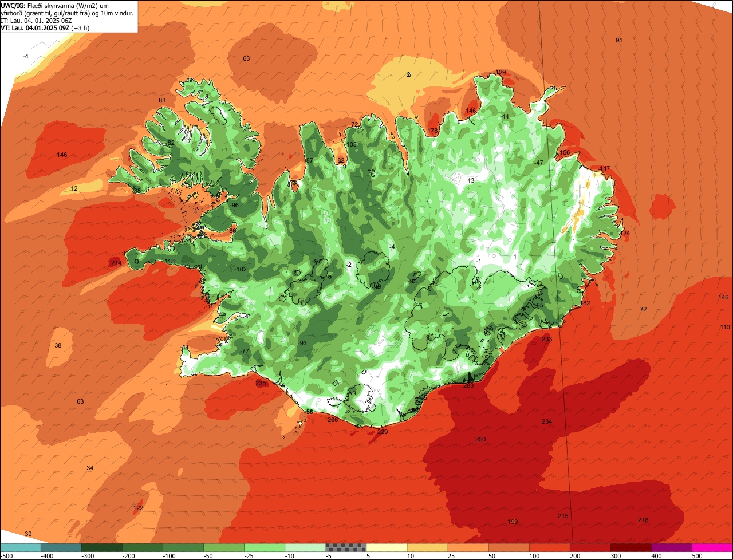
Task: Click the 13 value in the northern highlands
Action: point(471,180)
